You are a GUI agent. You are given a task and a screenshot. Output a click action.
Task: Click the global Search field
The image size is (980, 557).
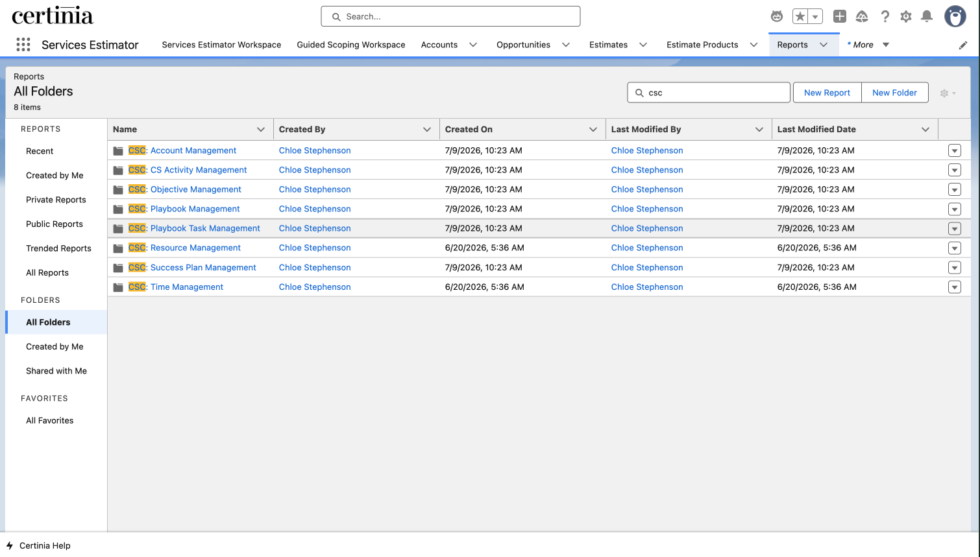(450, 16)
